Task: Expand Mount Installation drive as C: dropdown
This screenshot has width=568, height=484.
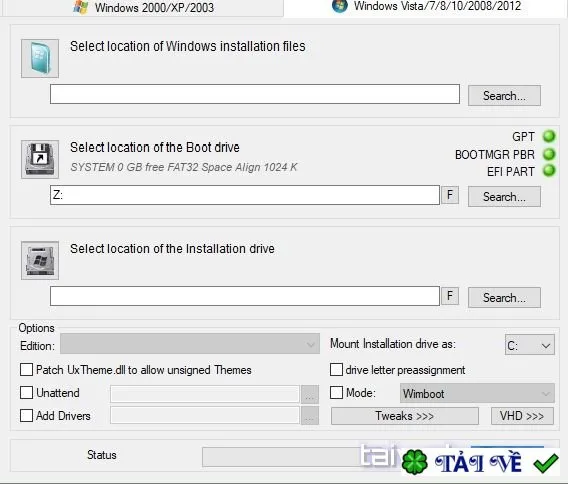Action: point(530,345)
